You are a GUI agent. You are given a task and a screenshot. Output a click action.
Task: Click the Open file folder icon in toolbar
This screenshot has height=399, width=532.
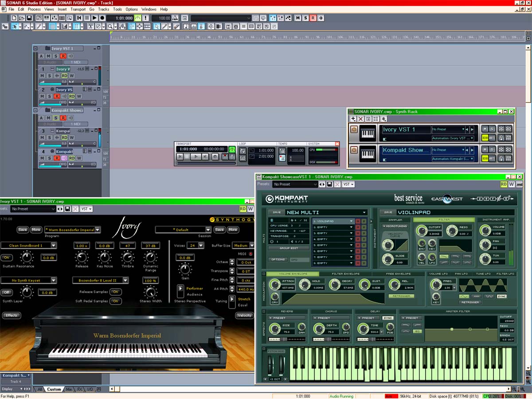tap(22, 18)
